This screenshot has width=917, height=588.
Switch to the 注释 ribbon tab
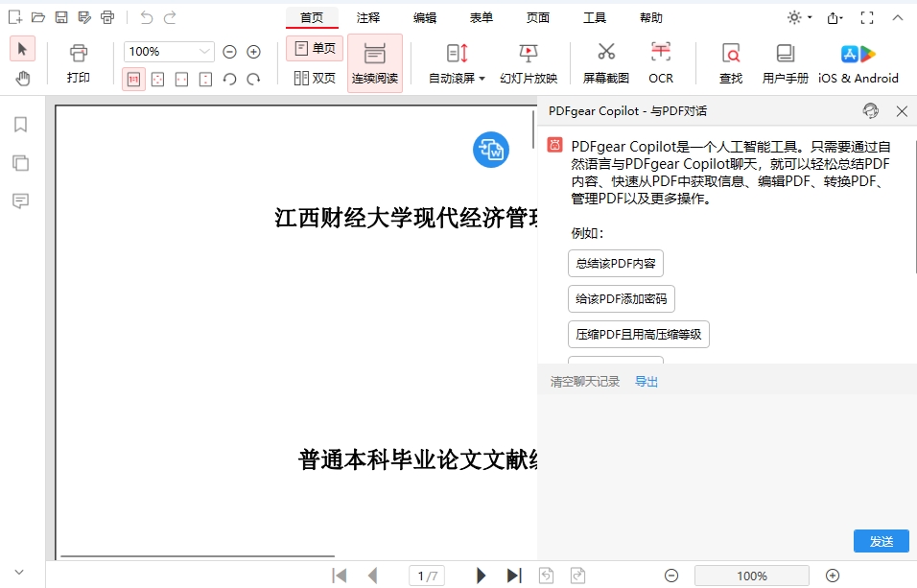[368, 17]
